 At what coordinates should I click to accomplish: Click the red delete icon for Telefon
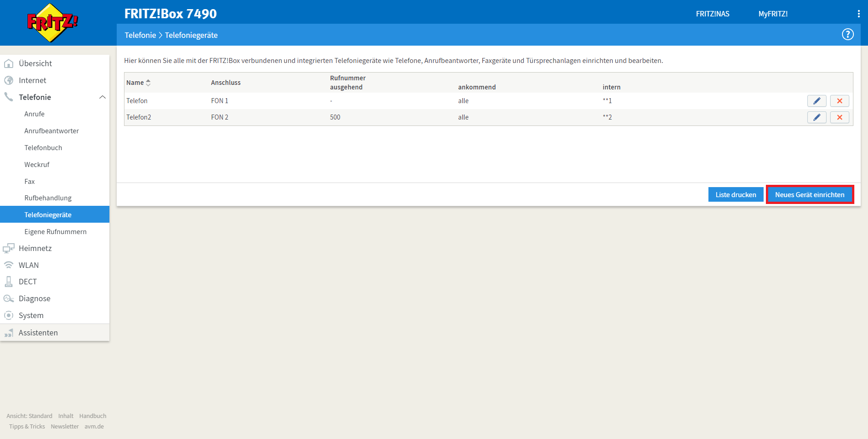(839, 101)
